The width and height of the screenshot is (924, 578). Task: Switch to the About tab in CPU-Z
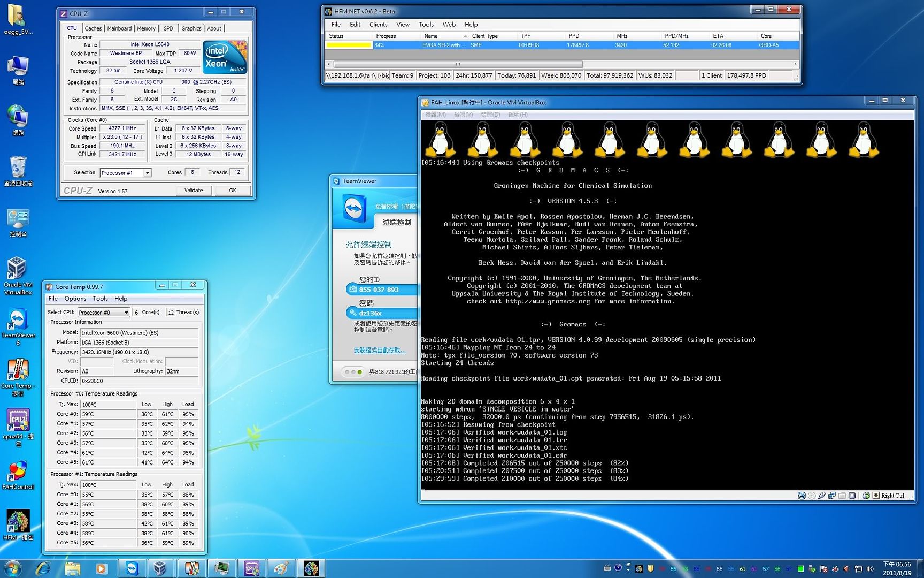coord(214,28)
